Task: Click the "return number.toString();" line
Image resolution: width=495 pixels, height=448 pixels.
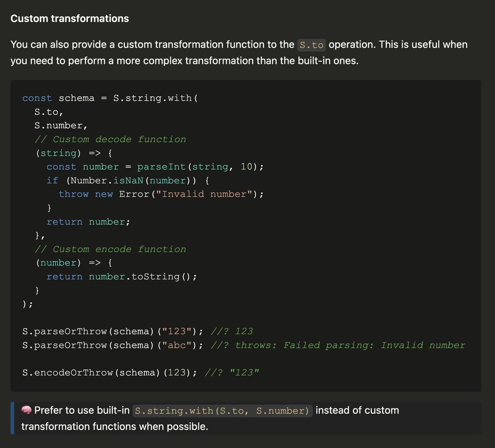Action: tap(122, 277)
